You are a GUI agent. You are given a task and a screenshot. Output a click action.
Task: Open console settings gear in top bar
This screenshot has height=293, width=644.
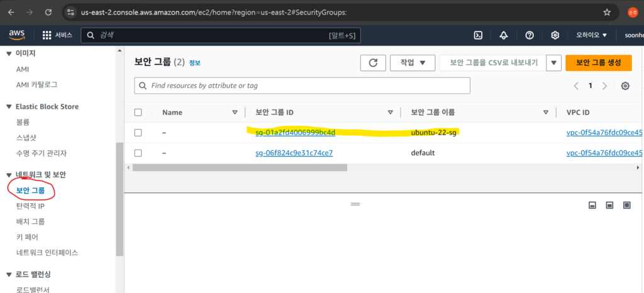[555, 35]
